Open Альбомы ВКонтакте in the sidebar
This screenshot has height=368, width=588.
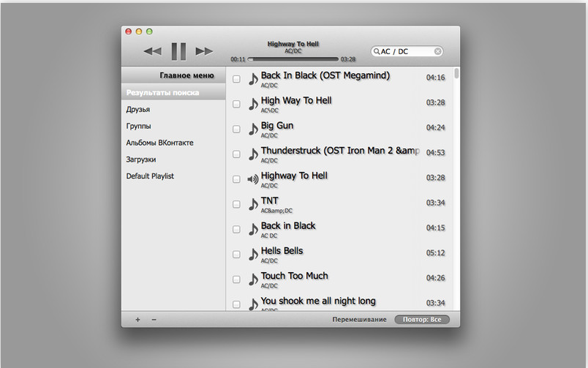[173, 143]
